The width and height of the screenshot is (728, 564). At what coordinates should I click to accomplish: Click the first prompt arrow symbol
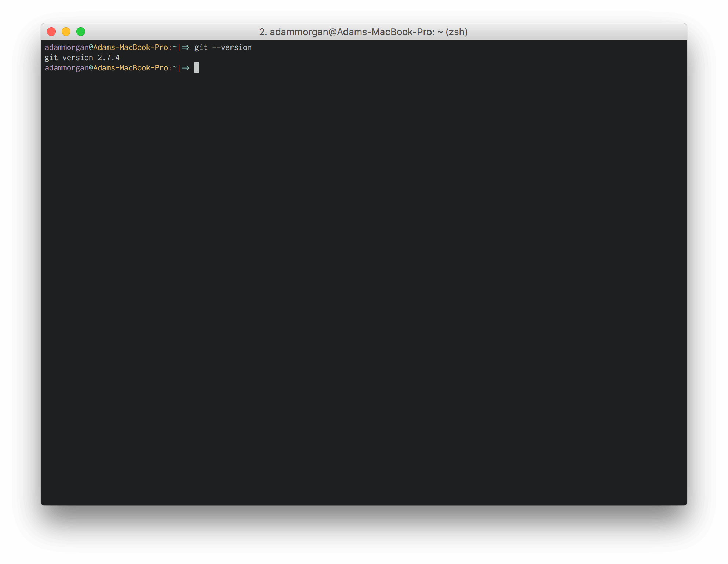pos(185,47)
